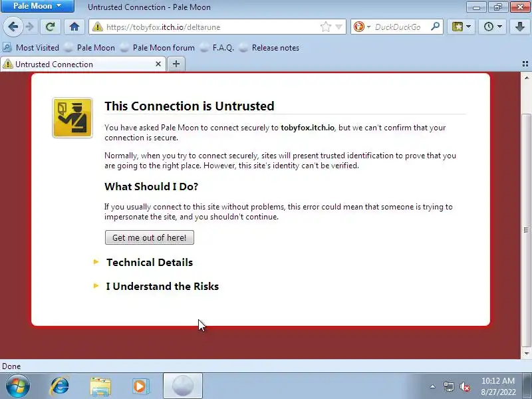The image size is (532, 399).
Task: Open the Windows Start menu
Action: (x=17, y=386)
